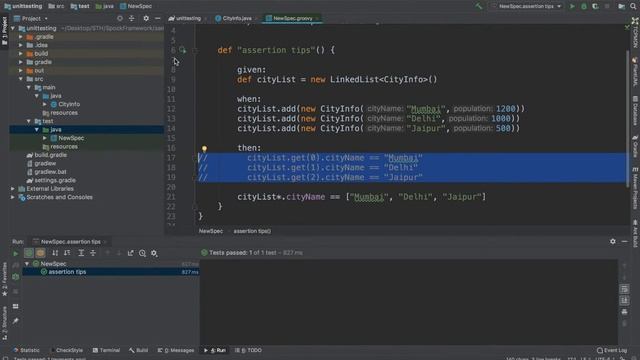Image resolution: width=640 pixels, height=360 pixels.
Task: Open CheckStyle tool window
Action: click(x=66, y=350)
